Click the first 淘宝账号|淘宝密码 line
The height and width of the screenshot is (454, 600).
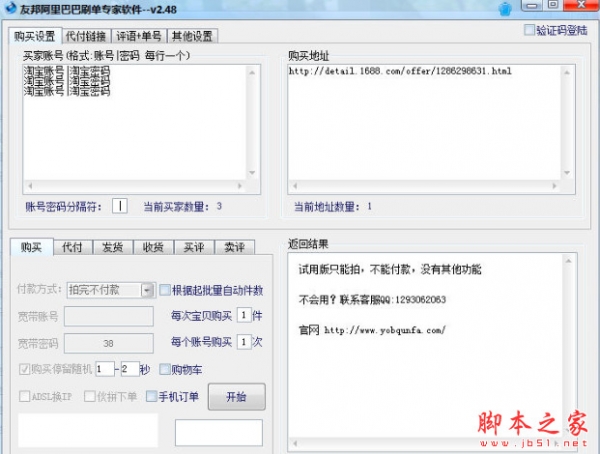click(67, 71)
